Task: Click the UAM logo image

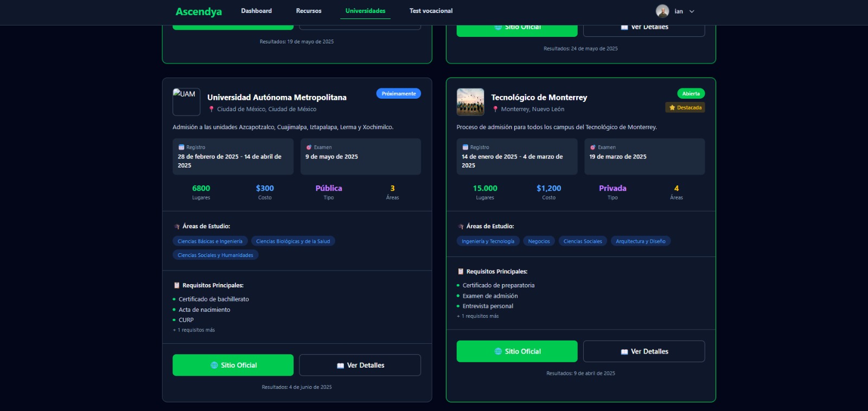Action: coord(187,102)
